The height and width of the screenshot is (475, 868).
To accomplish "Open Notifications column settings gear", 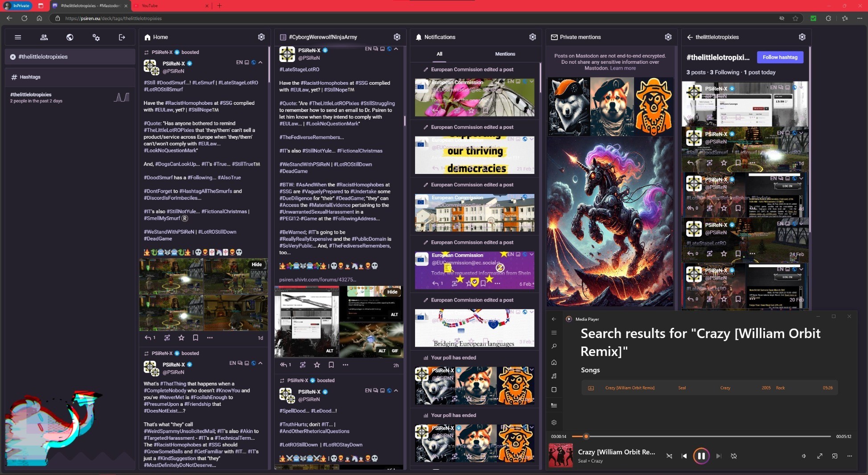I will [532, 37].
